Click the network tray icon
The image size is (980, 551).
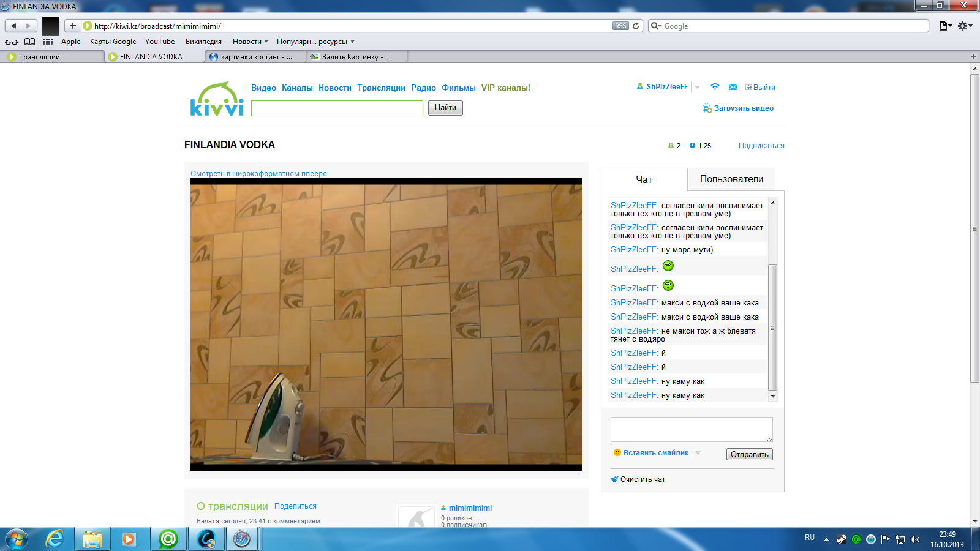coord(900,539)
